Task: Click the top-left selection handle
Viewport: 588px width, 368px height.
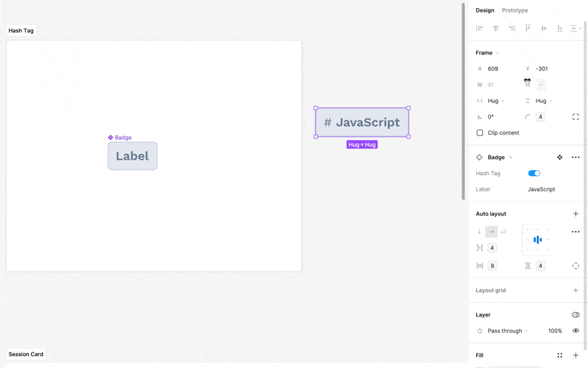Action: click(316, 108)
